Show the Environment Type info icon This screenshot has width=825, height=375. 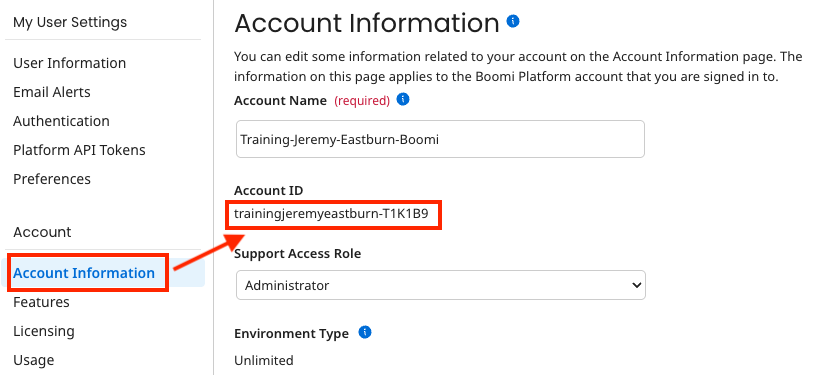[x=365, y=332]
